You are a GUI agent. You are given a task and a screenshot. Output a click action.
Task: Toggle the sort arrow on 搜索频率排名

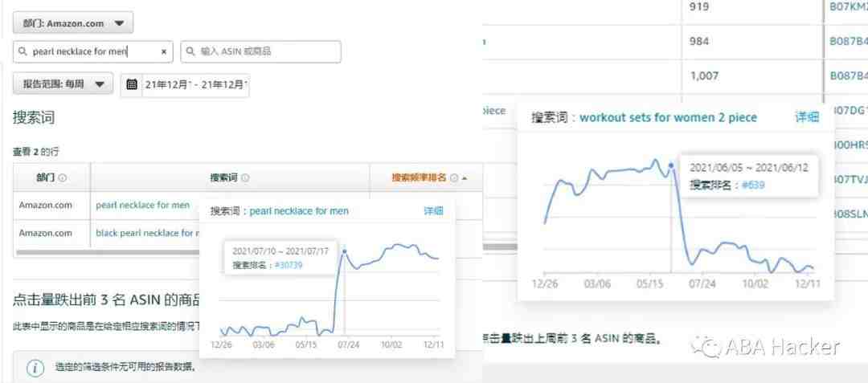click(x=465, y=178)
